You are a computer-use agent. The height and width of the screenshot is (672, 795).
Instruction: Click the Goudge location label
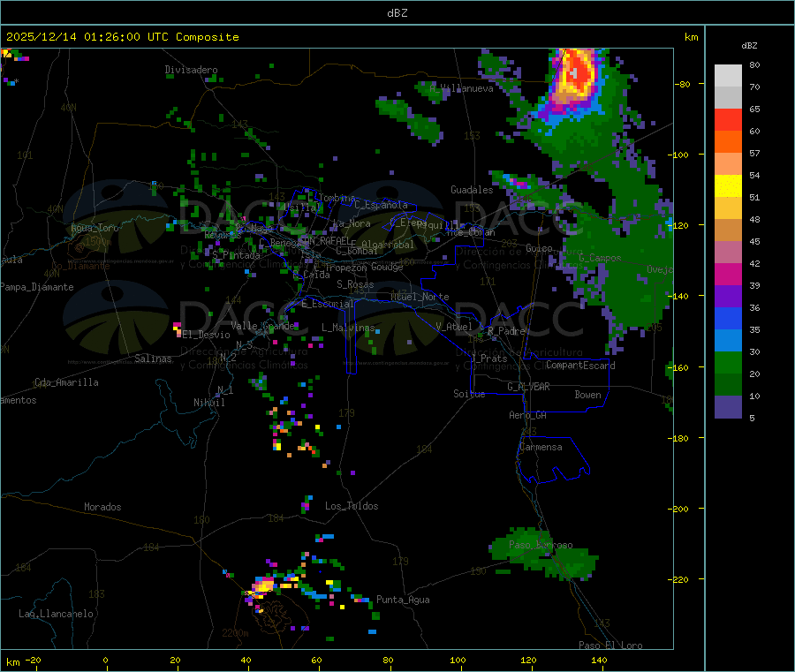387,267
